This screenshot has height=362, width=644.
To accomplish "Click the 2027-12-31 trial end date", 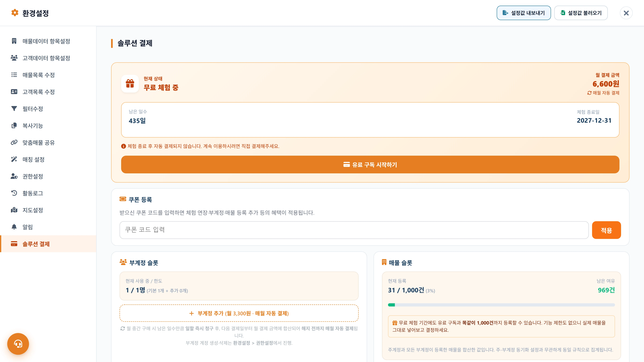I will (594, 120).
